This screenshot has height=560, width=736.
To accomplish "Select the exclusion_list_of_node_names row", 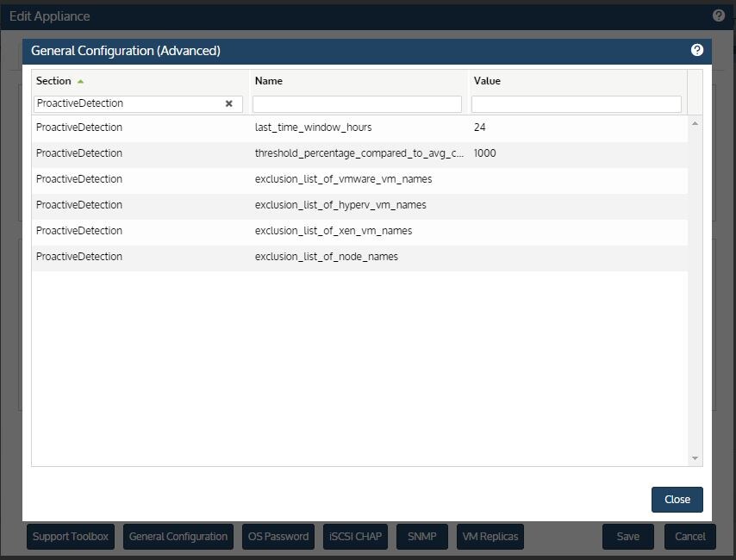I will [326, 257].
